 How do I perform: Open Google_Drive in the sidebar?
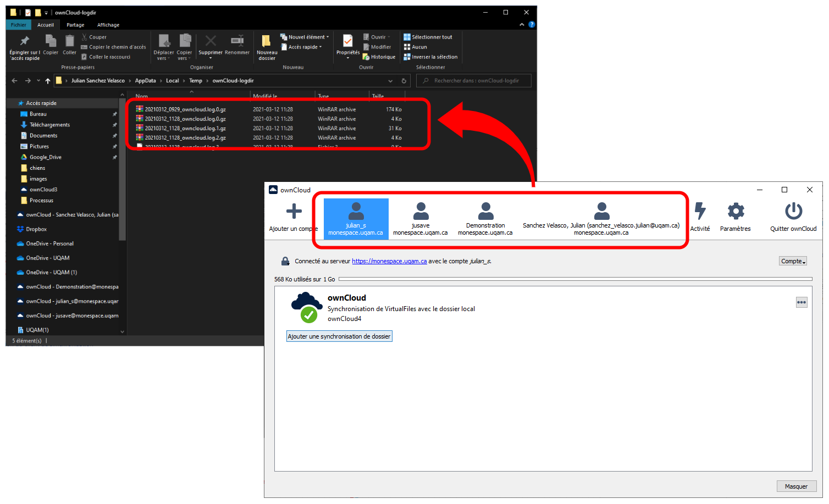point(45,157)
